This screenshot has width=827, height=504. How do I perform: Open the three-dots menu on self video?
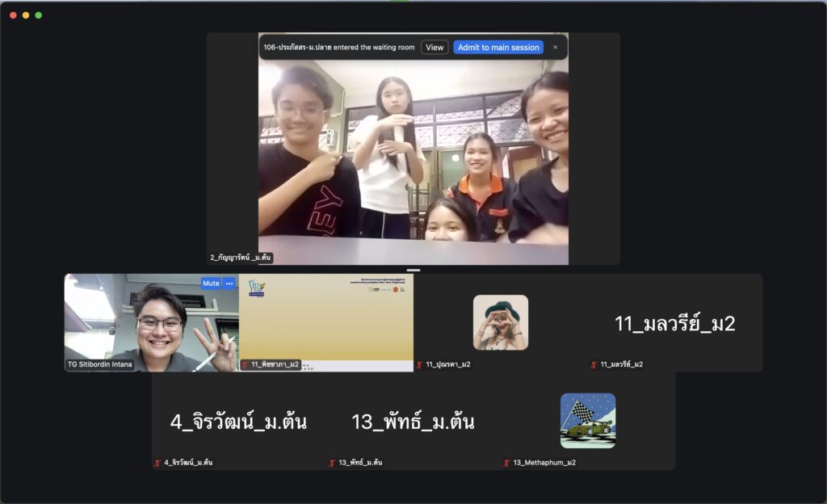229,283
